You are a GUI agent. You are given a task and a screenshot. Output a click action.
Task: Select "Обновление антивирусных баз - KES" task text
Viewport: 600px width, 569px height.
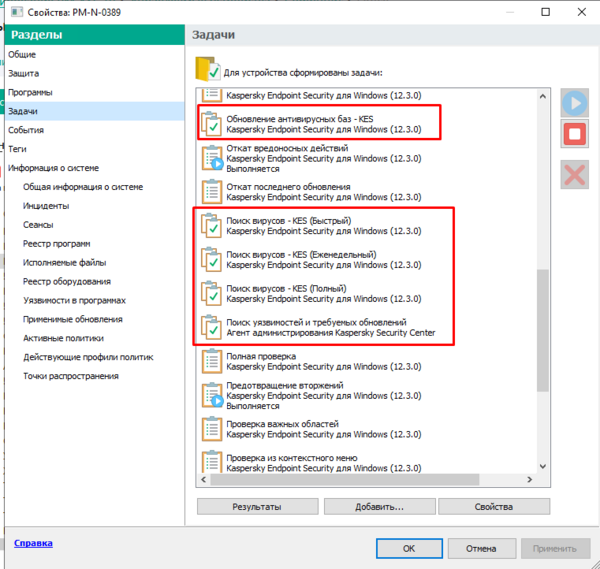[x=300, y=119]
